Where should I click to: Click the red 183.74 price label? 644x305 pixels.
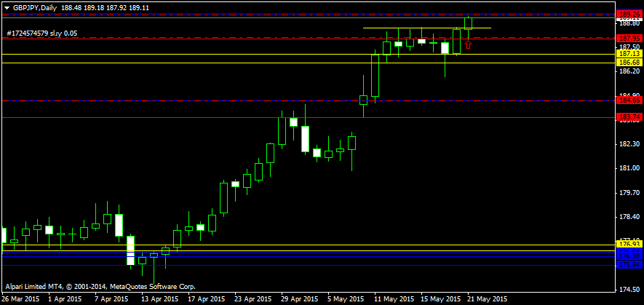(x=629, y=117)
